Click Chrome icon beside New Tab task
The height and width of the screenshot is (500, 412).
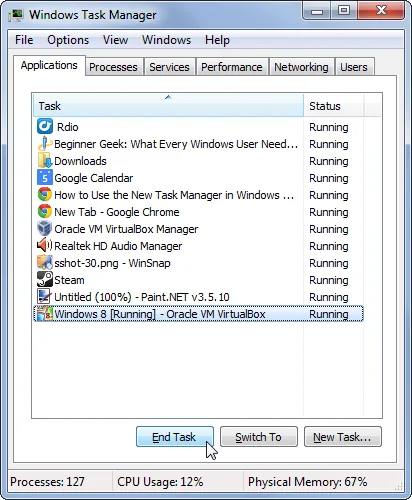click(x=45, y=212)
